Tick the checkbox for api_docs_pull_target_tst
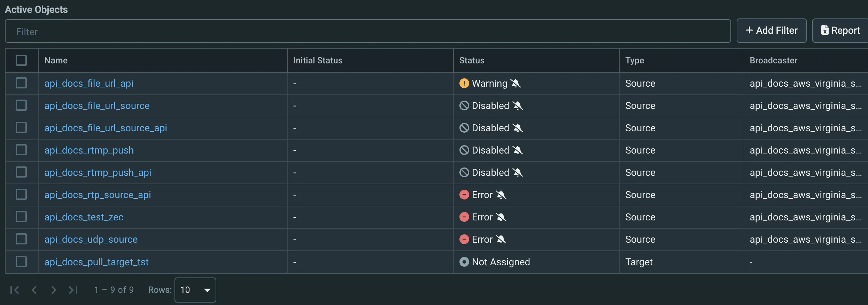This screenshot has width=868, height=305. [x=21, y=261]
